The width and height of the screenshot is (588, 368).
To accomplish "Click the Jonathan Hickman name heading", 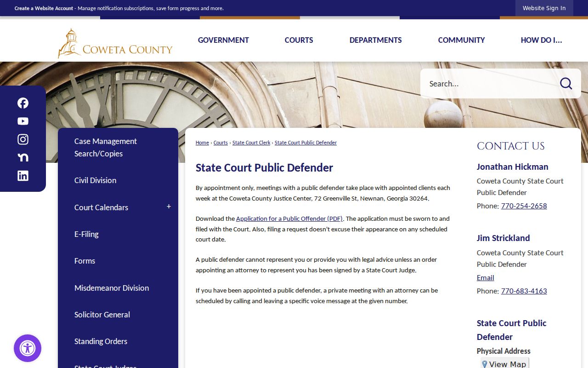I will (x=512, y=167).
